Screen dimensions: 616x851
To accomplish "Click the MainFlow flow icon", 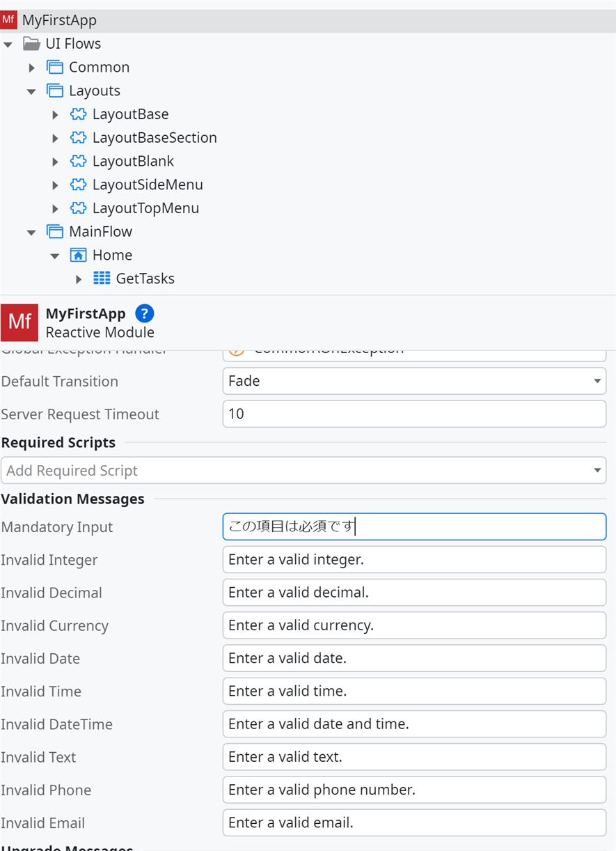I will [x=55, y=231].
